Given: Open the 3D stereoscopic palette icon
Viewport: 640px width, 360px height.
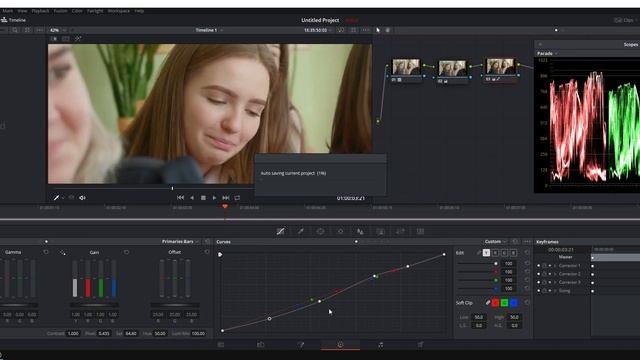Looking at the screenshot, I should point(420,231).
